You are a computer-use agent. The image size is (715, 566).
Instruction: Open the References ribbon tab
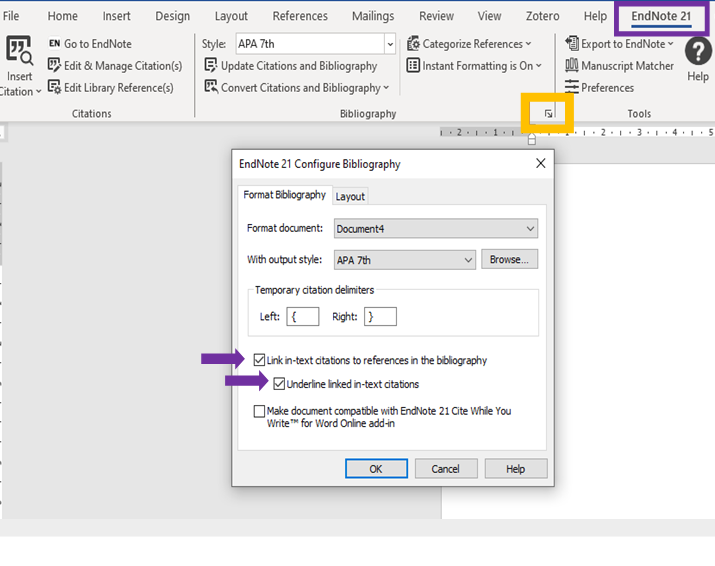click(300, 16)
